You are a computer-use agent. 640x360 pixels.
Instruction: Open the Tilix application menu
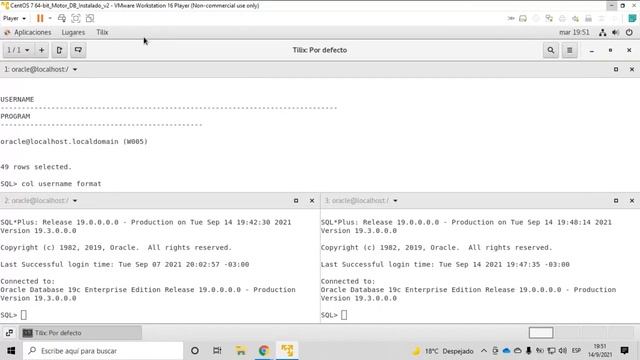(x=102, y=32)
